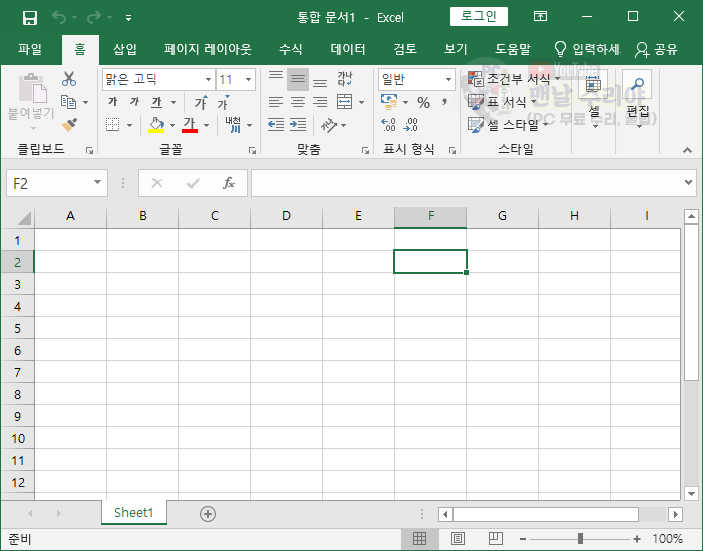Screen dimensions: 703x551
Task: Click the 입력하세 tell me search box
Action: tap(587, 49)
